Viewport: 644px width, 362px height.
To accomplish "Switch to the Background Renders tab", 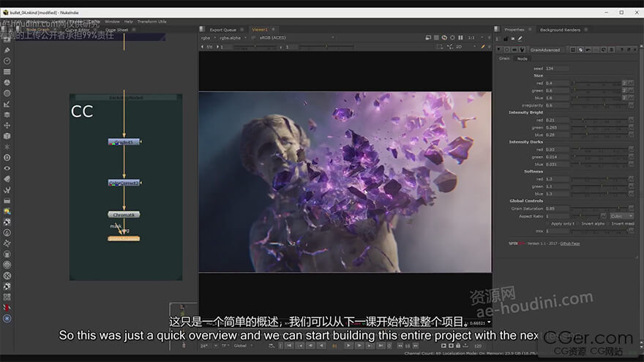I will pos(561,29).
